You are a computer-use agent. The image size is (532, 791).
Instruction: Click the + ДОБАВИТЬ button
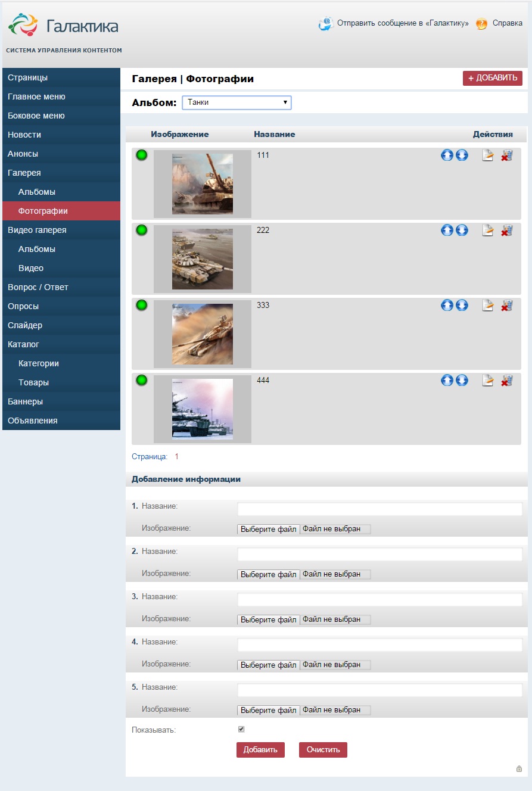(493, 78)
